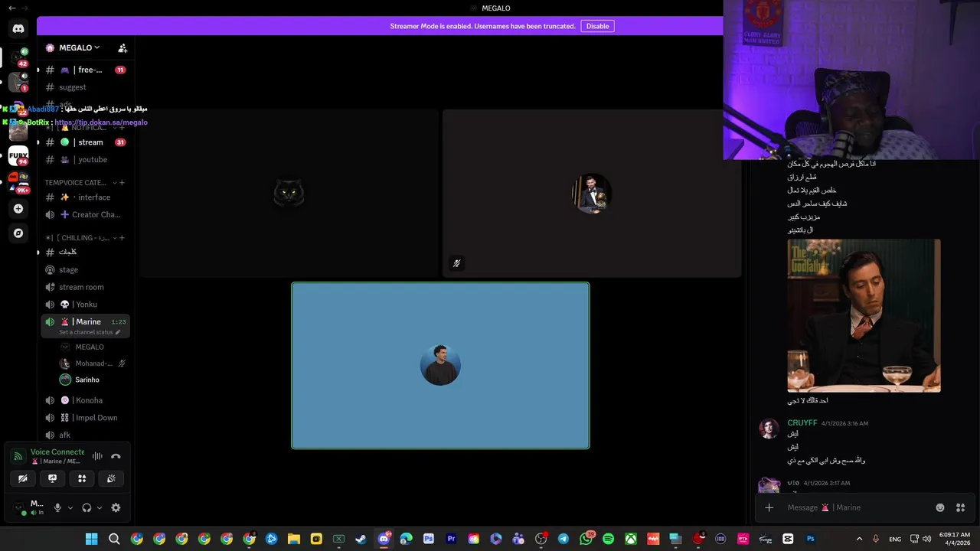Go back with the top-left arrow
This screenshot has width=980, height=551.
(x=11, y=8)
